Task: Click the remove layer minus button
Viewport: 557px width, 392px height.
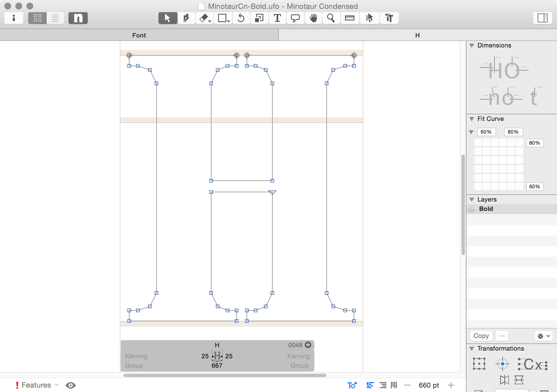Action: pos(502,336)
